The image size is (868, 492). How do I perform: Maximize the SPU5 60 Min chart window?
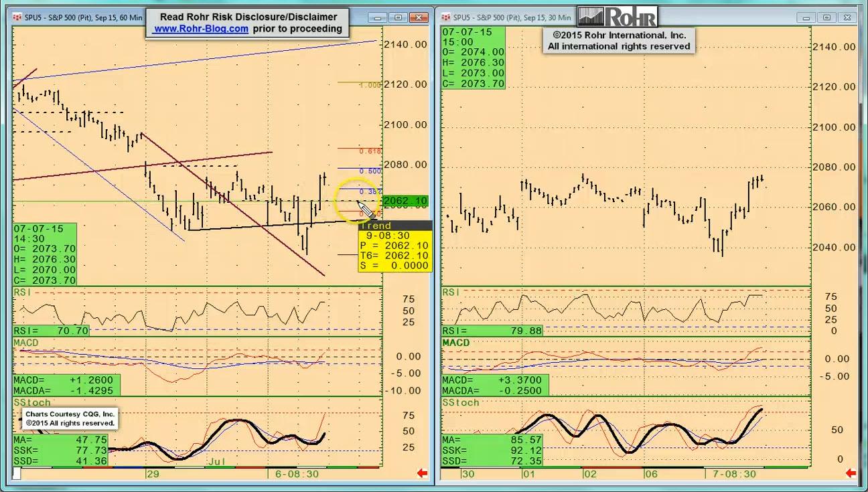coord(399,17)
